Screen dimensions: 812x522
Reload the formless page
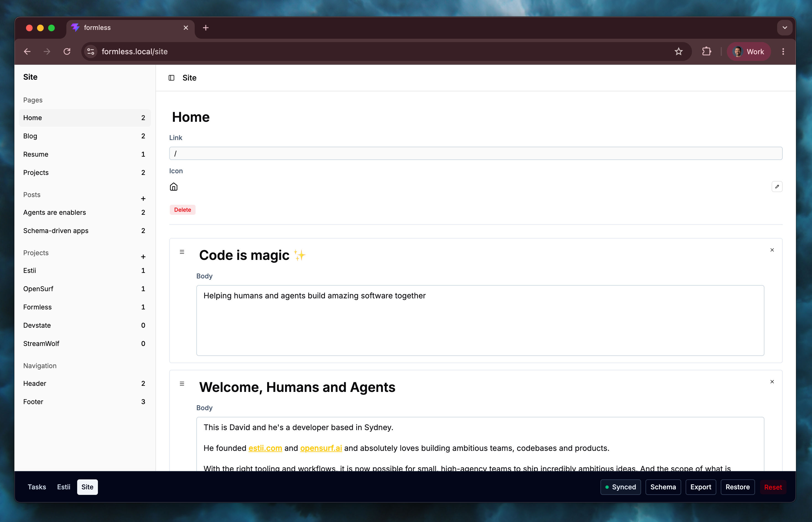point(67,51)
